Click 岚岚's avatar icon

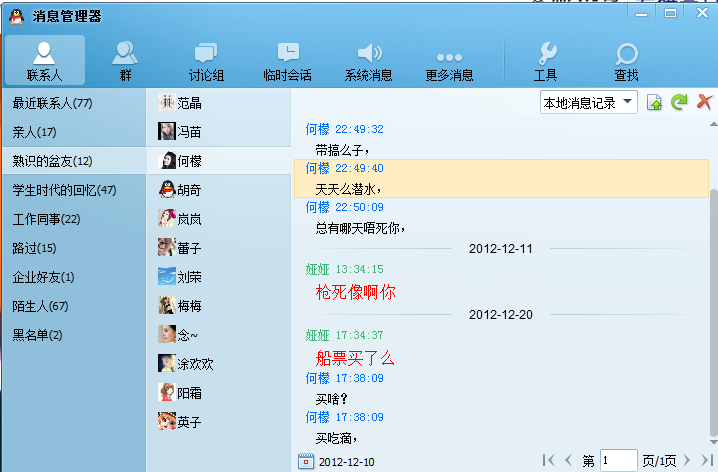tap(167, 218)
